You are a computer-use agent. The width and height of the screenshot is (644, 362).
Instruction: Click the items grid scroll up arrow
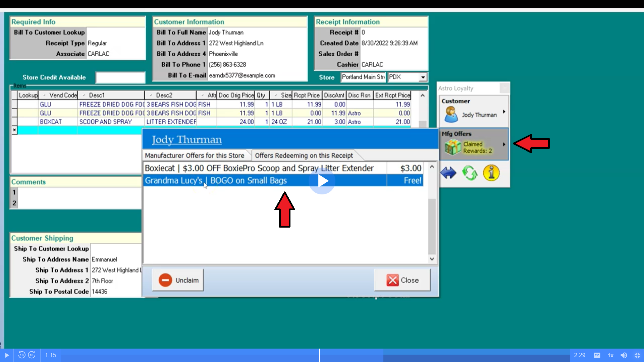click(423, 96)
